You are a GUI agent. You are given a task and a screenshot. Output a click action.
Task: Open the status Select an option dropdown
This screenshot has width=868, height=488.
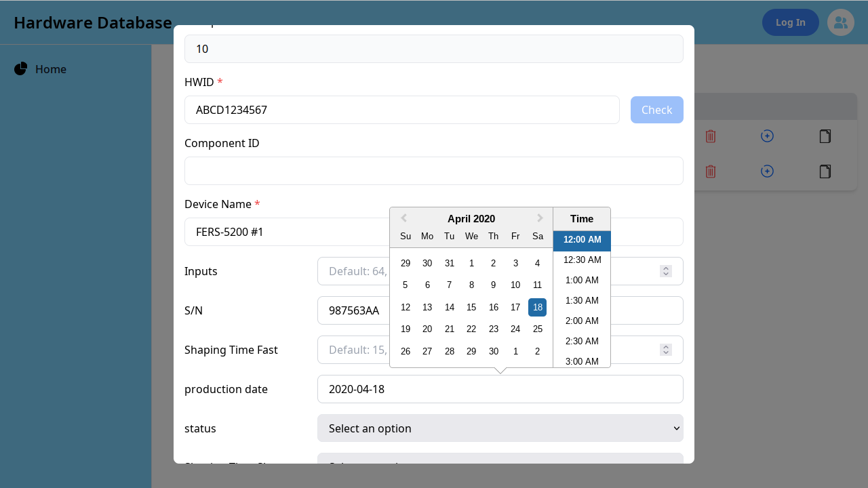point(500,428)
